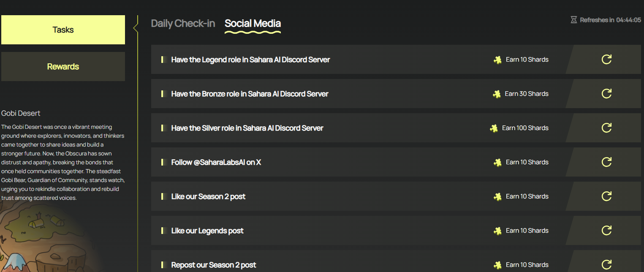Click 'Earn 10 Shards' on Like Legends post row
This screenshot has width=644, height=272.
pyautogui.click(x=527, y=231)
